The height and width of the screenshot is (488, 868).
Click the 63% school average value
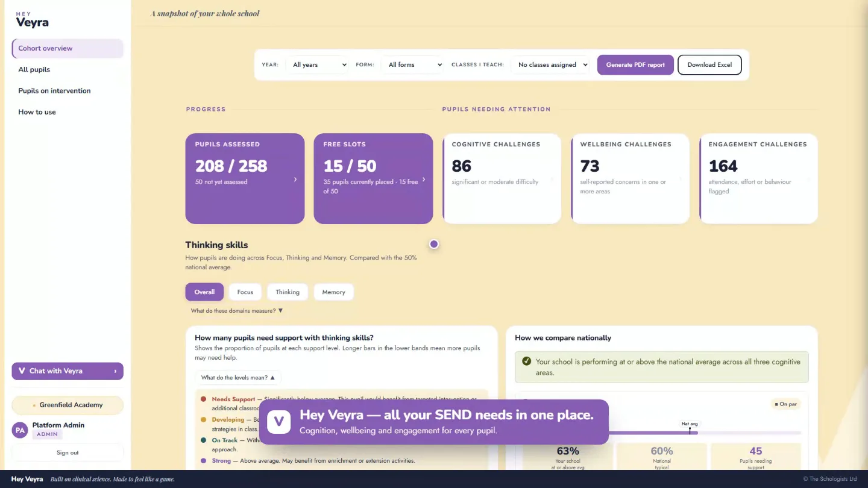tap(568, 451)
